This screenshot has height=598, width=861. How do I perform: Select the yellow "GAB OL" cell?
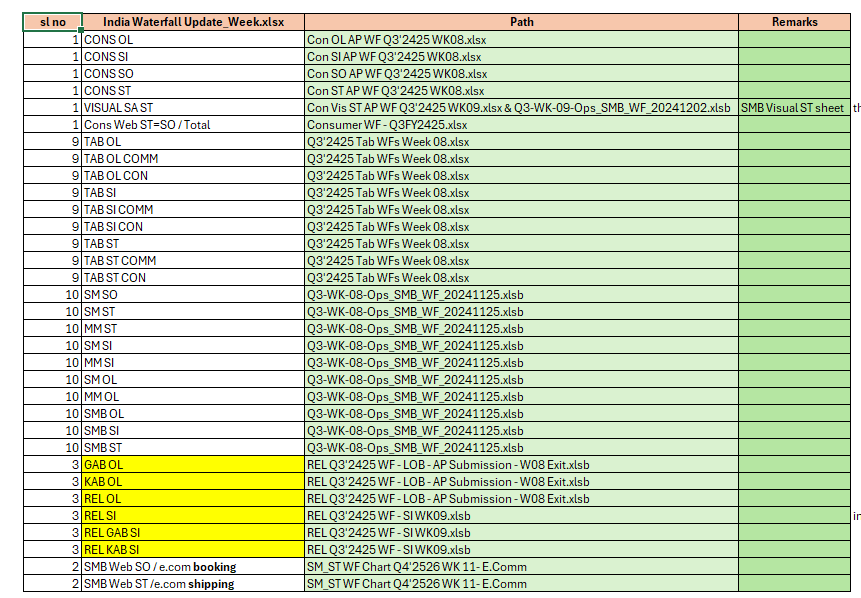point(192,464)
